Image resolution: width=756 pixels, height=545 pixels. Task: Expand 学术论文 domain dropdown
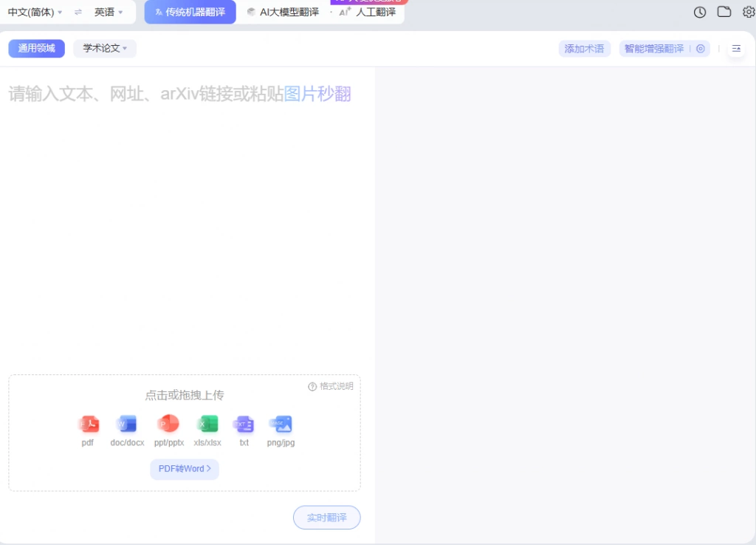coord(105,48)
